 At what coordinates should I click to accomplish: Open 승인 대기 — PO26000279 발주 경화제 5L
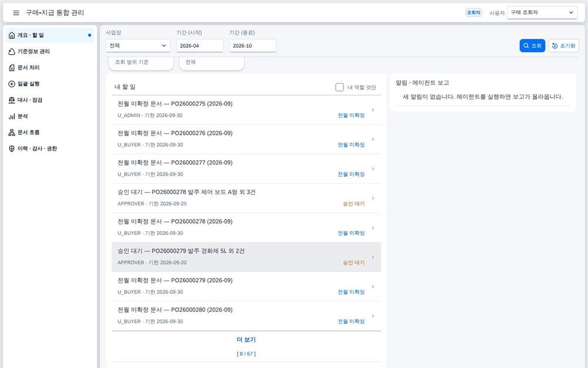point(246,257)
